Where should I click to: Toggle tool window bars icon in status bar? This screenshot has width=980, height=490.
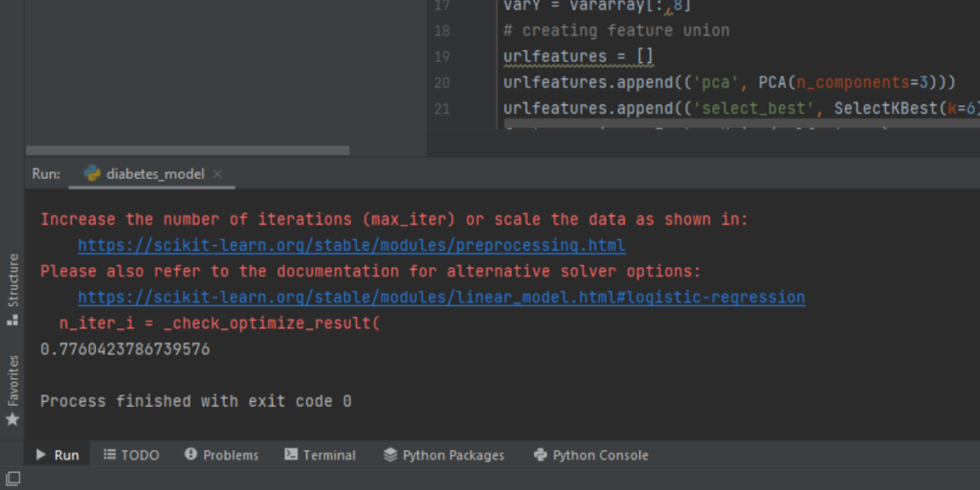click(x=12, y=479)
